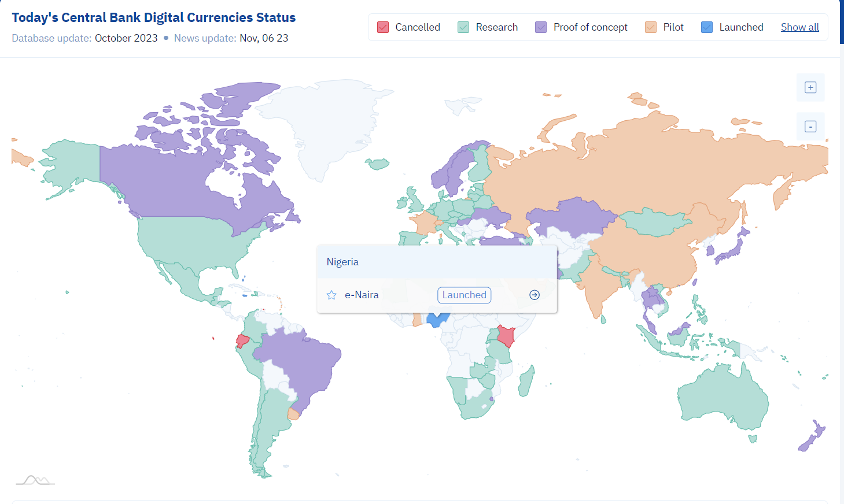
Task: Select Australia on the map
Action: (723, 399)
